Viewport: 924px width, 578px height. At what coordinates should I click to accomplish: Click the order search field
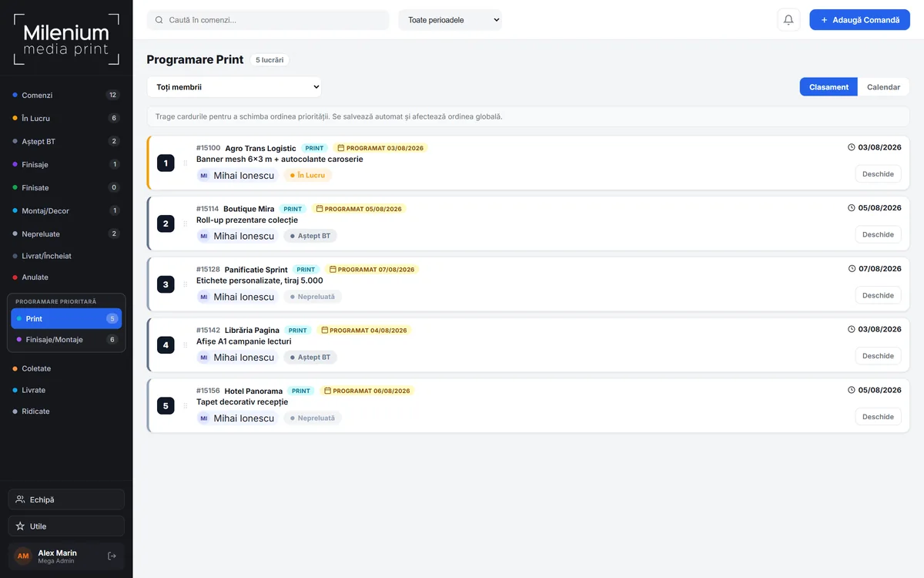[268, 20]
